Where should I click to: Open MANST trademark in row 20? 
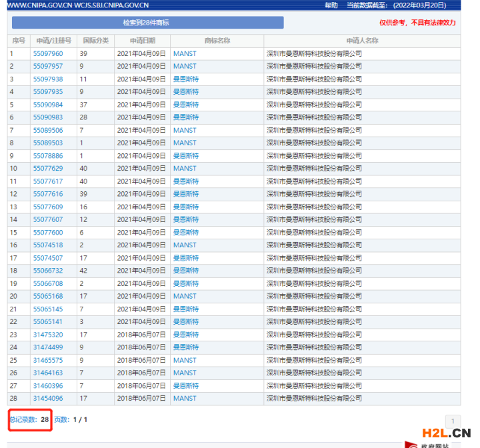(185, 296)
